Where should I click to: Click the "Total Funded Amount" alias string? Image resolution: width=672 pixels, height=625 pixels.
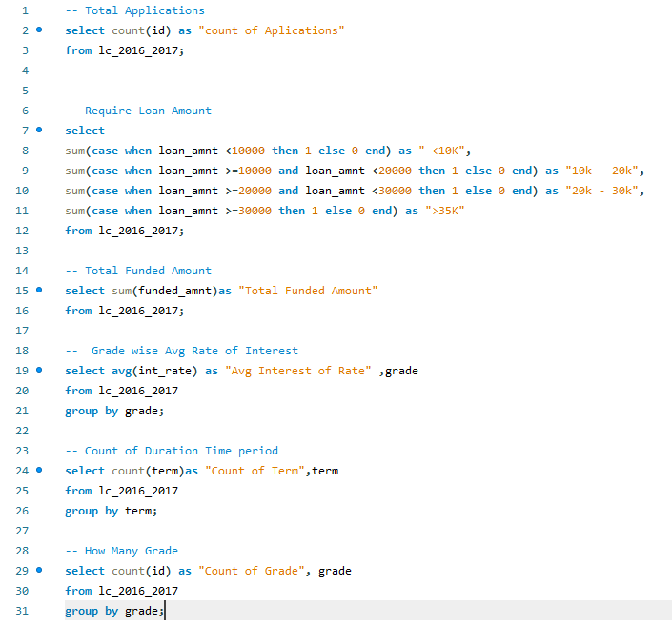click(308, 291)
